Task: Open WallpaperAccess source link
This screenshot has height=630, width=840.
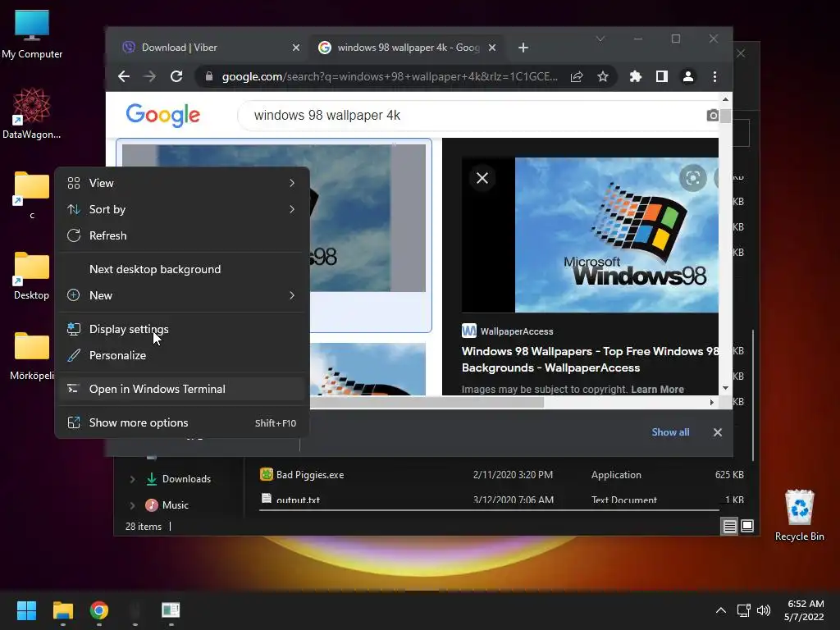Action: 508,331
